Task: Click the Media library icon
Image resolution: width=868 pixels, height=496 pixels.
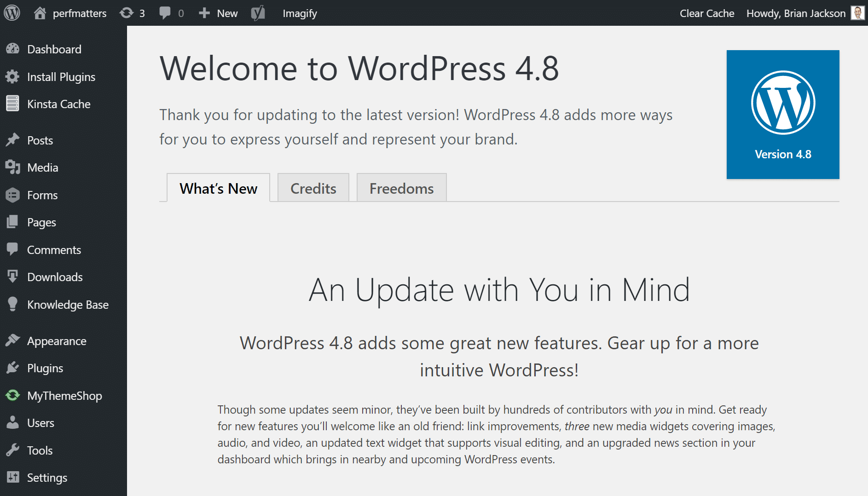Action: (x=12, y=167)
